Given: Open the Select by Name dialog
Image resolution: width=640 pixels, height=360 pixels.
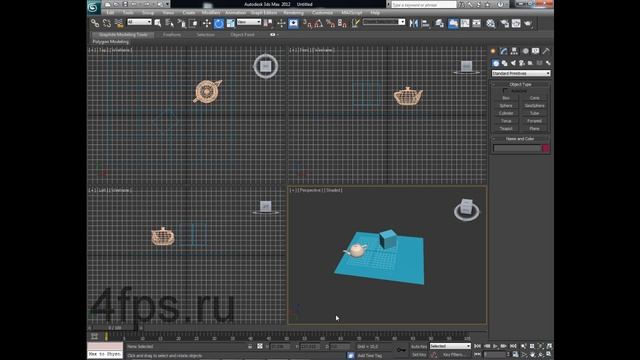Looking at the screenshot, I should tap(169, 23).
